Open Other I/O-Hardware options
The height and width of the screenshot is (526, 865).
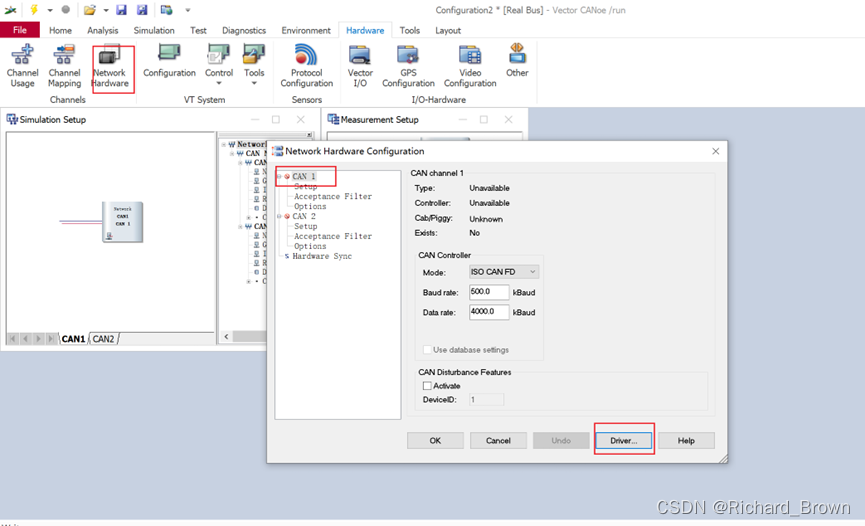[x=517, y=61]
